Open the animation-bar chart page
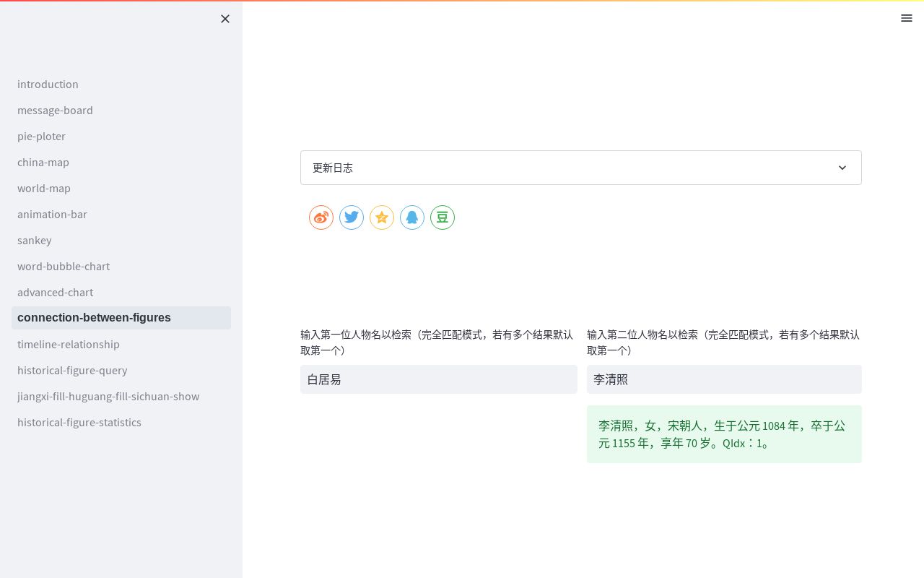The width and height of the screenshot is (924, 578). (x=52, y=214)
